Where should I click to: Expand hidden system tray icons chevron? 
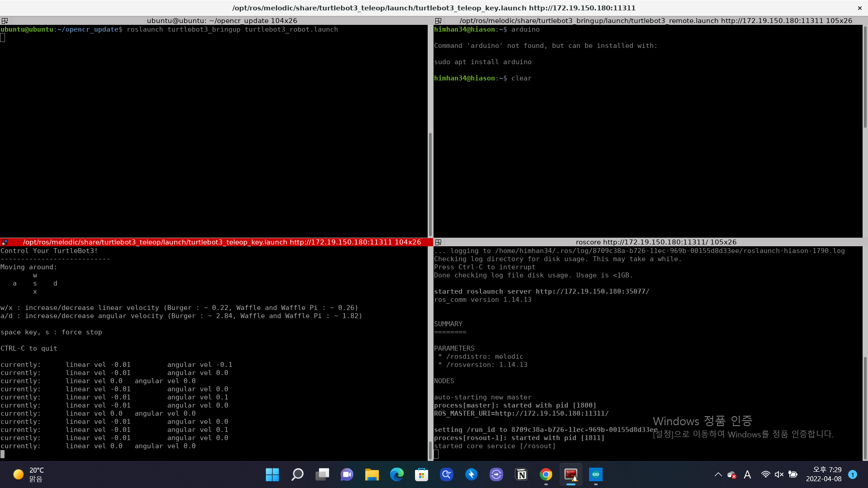pos(718,474)
